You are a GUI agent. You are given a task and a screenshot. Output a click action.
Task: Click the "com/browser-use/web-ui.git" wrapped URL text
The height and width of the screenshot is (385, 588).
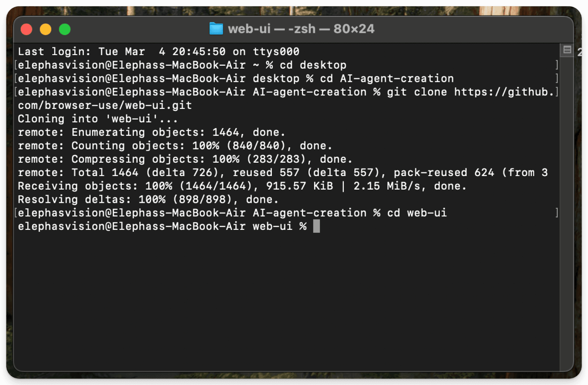click(105, 106)
